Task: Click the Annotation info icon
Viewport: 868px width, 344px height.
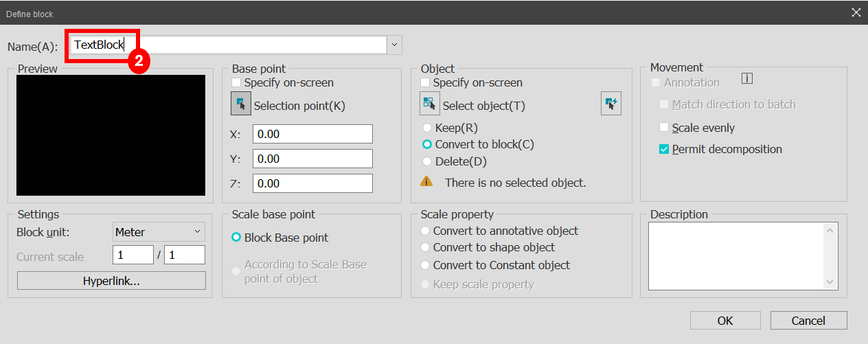Action: tap(747, 78)
